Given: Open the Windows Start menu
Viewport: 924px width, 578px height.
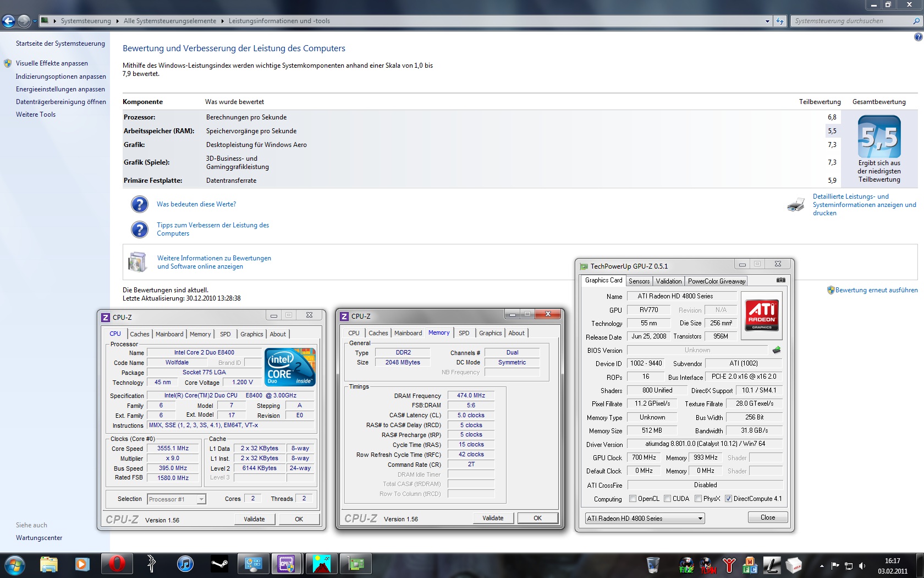Looking at the screenshot, I should coord(14,565).
